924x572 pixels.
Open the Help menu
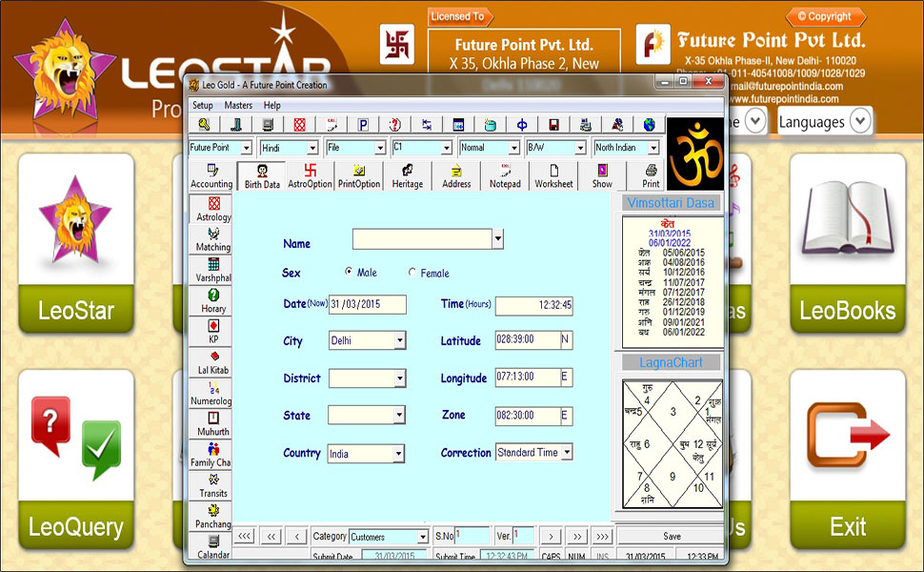[272, 105]
